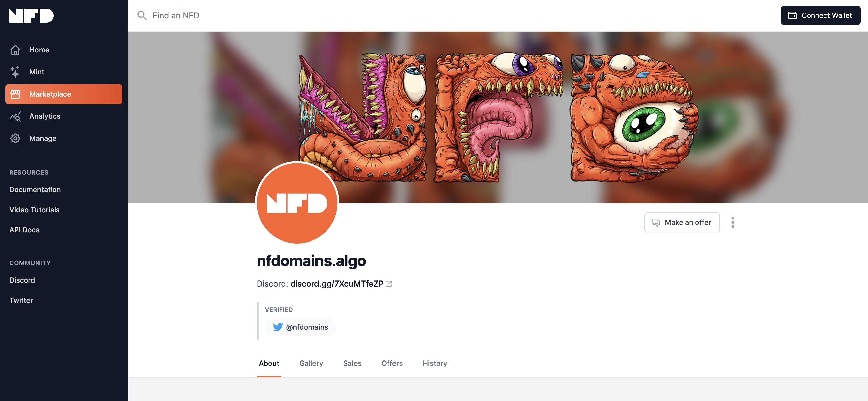Viewport: 868px width, 401px height.
Task: Click the search magnifier icon
Action: pyautogui.click(x=142, y=15)
